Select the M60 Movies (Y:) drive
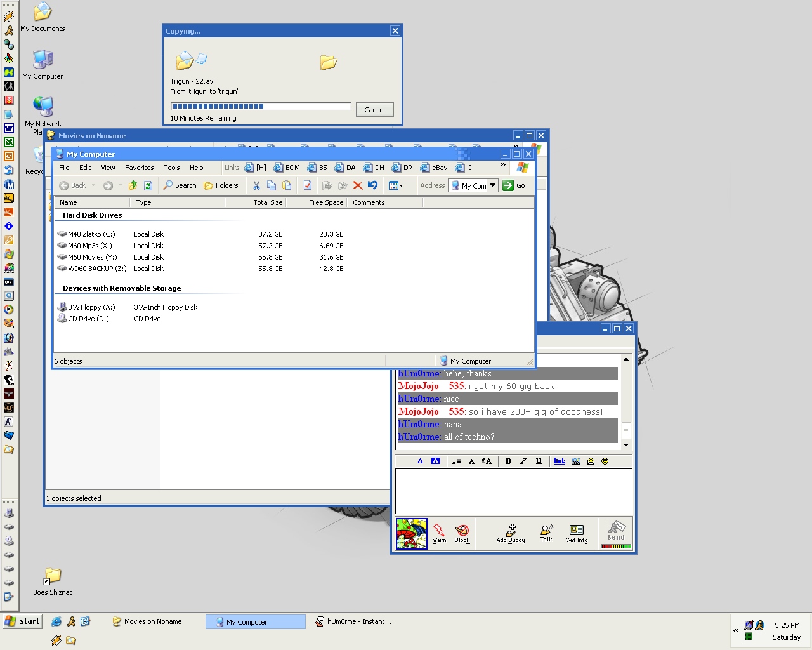The image size is (812, 650). [92, 257]
